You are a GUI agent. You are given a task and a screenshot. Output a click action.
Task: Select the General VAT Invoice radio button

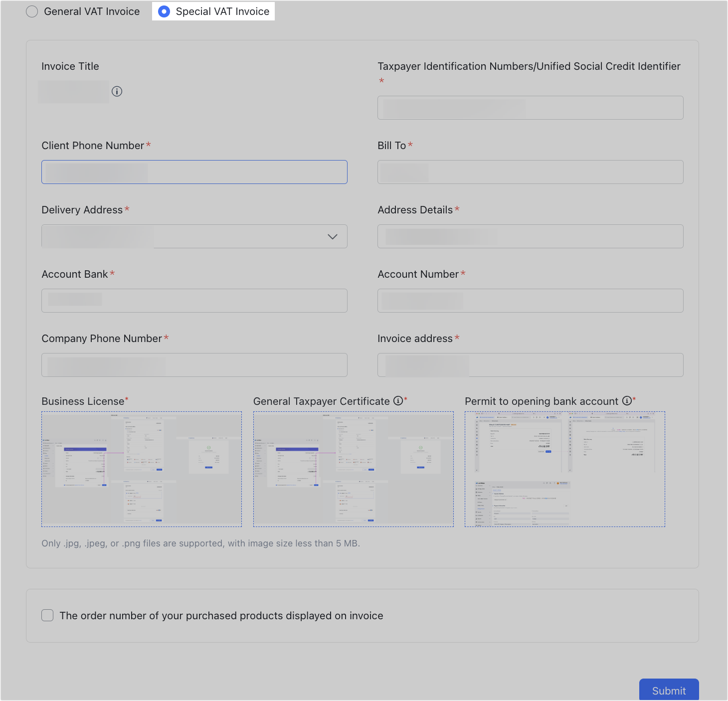tap(32, 11)
